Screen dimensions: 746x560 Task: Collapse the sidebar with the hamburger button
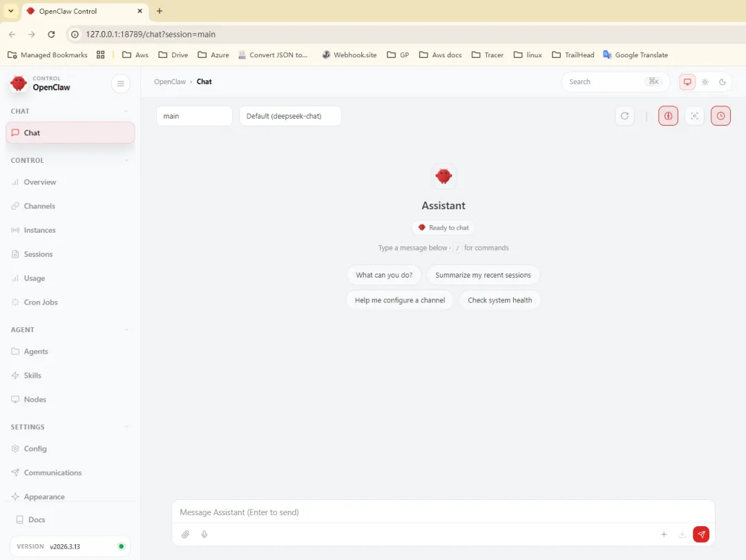coord(120,84)
